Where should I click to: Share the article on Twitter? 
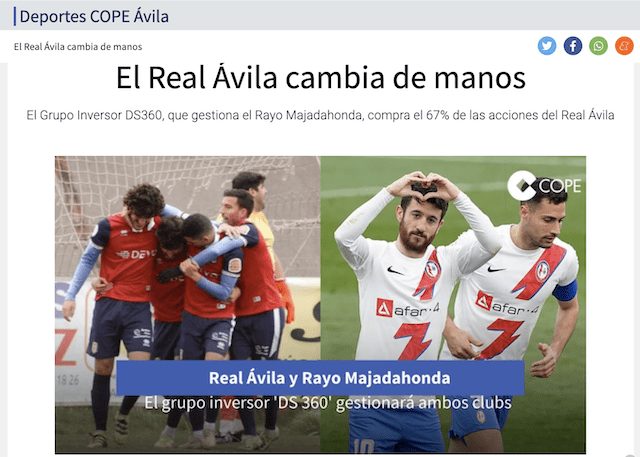coord(547,46)
